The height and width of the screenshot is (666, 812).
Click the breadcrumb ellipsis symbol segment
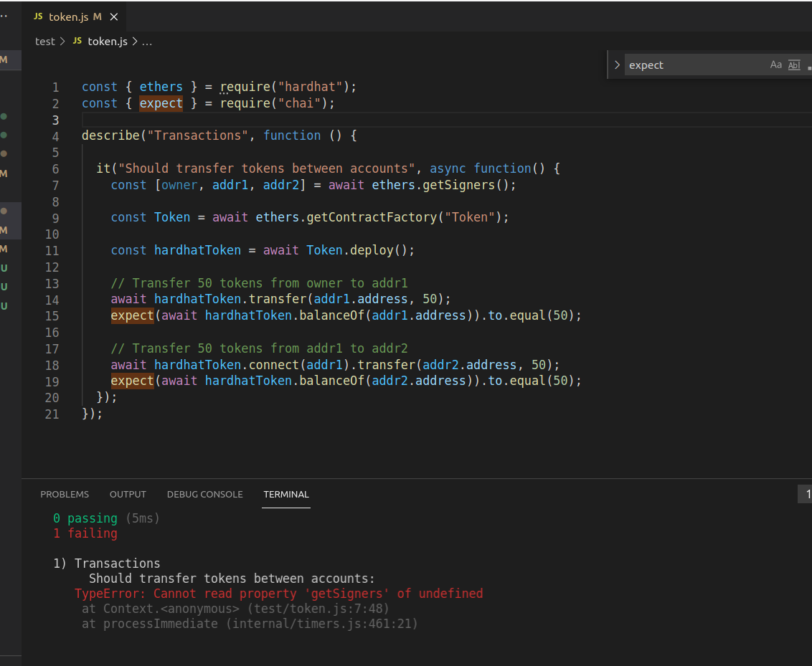(147, 42)
